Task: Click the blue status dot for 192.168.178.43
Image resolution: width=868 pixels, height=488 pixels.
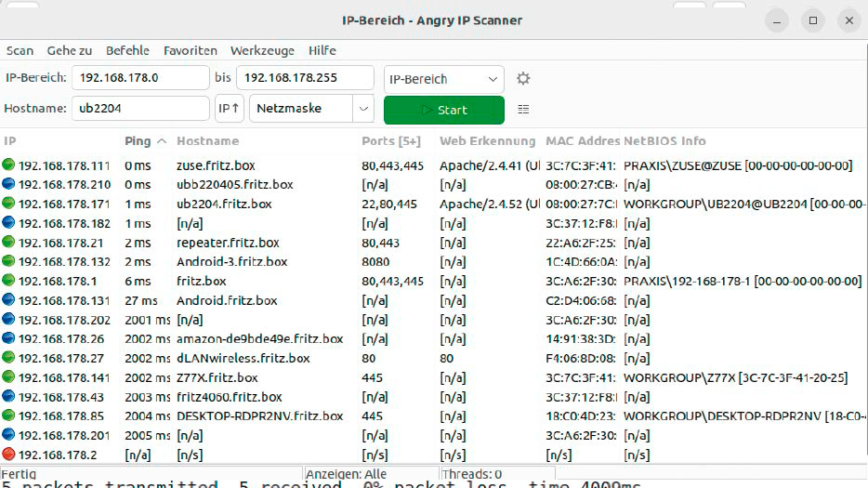Action: tap(8, 396)
